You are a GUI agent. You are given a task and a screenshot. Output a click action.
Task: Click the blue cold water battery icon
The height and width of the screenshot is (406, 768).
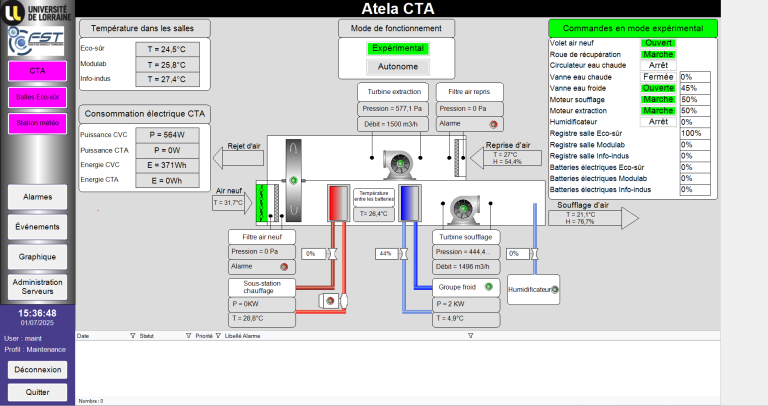click(x=409, y=203)
